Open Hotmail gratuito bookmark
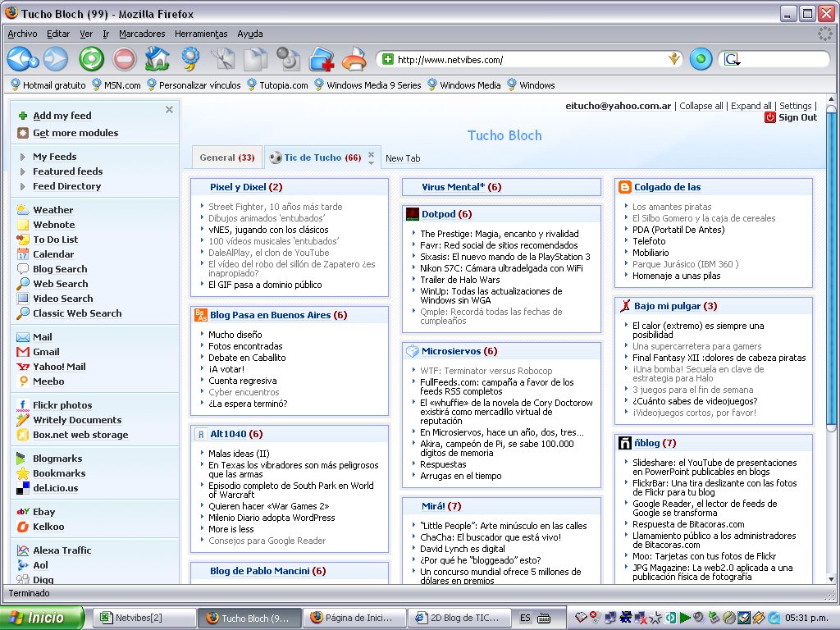Image resolution: width=840 pixels, height=630 pixels. click(48, 85)
